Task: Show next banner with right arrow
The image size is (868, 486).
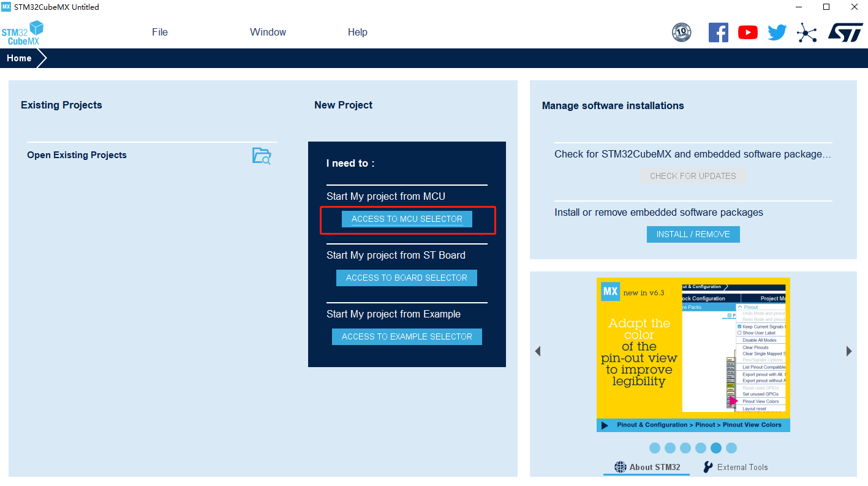Action: (x=849, y=351)
